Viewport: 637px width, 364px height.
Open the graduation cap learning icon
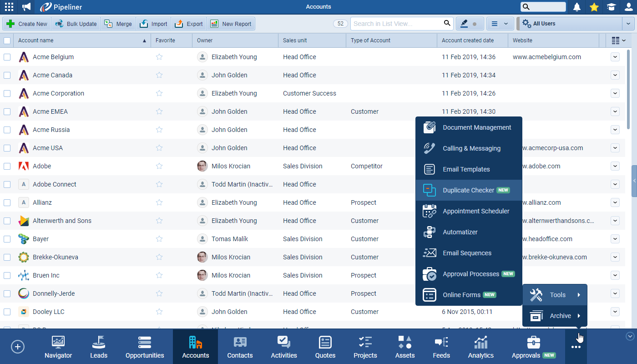click(611, 7)
